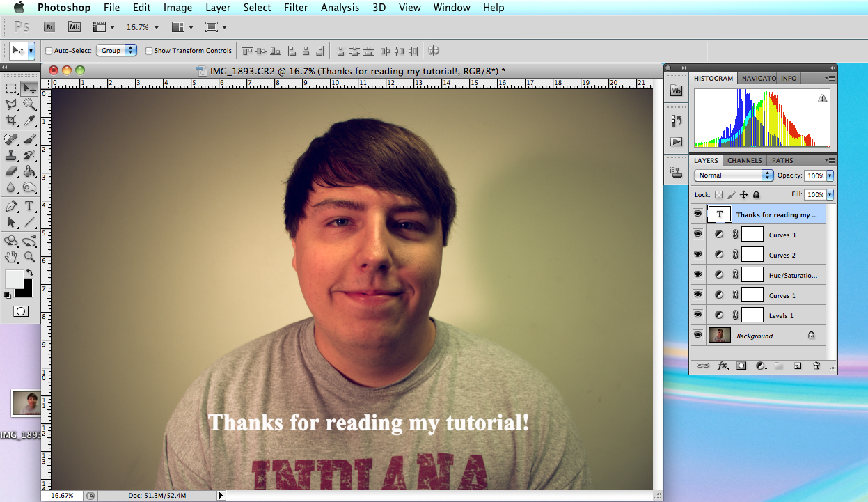
Task: Select the Eraser tool
Action: 11,171
